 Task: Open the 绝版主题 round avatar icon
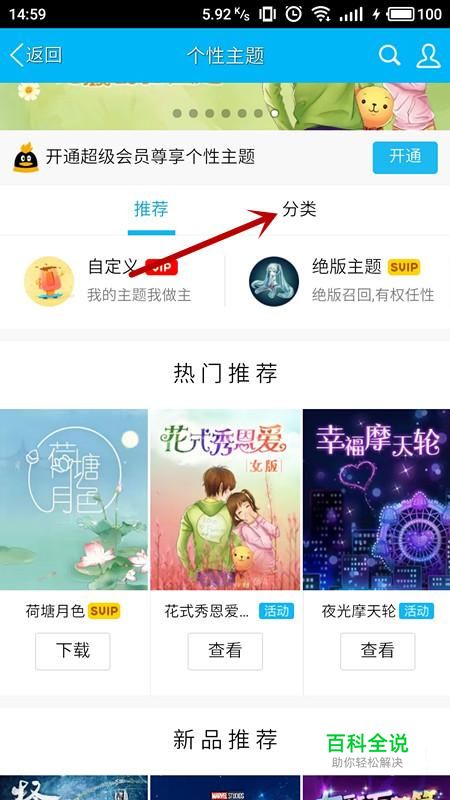click(274, 281)
